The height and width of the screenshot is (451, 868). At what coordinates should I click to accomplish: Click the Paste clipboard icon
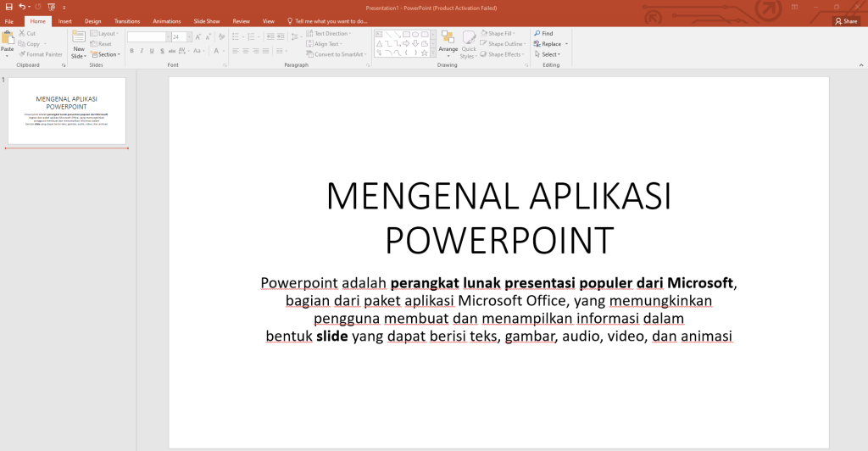coord(8,38)
